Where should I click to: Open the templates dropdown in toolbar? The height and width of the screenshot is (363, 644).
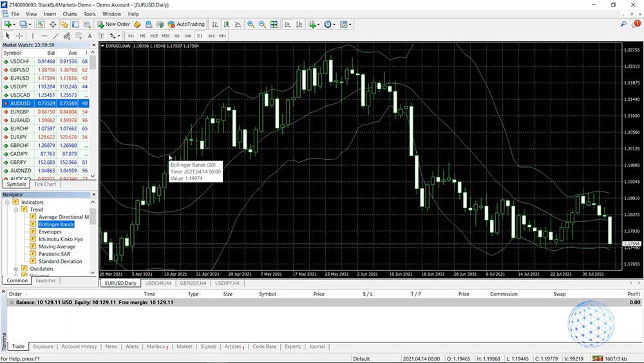[345, 25]
